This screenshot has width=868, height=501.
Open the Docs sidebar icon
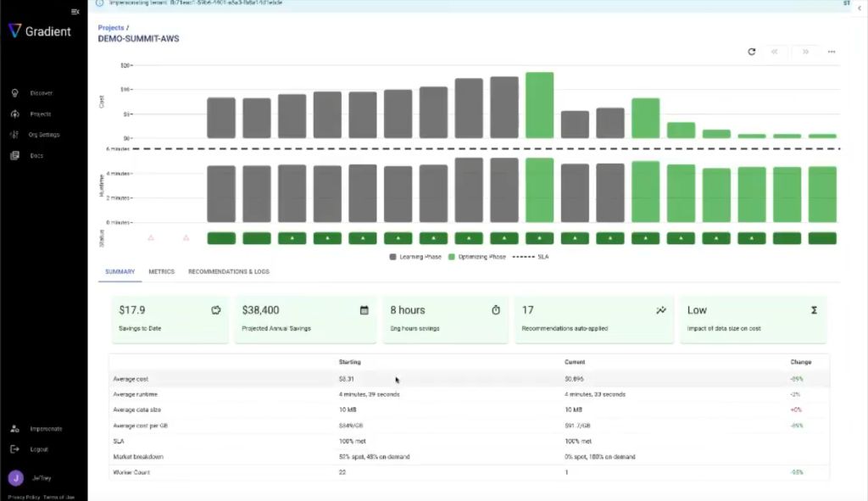click(15, 156)
